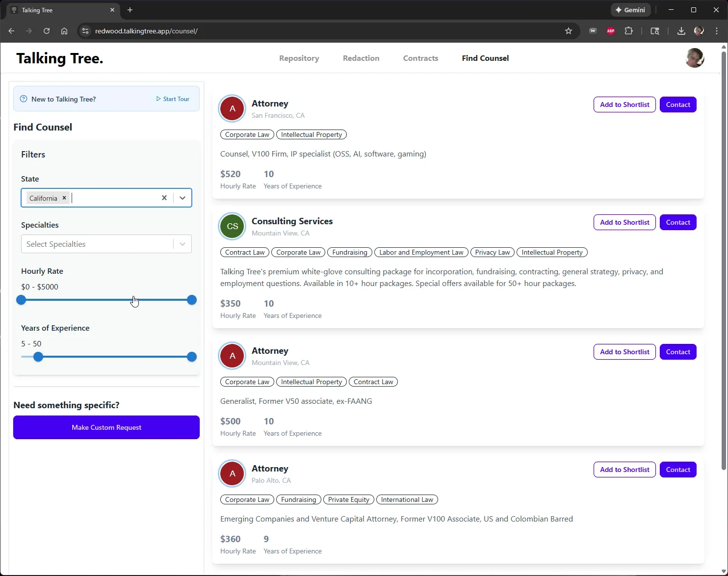
Task: Open the Repository tab
Action: pos(299,58)
